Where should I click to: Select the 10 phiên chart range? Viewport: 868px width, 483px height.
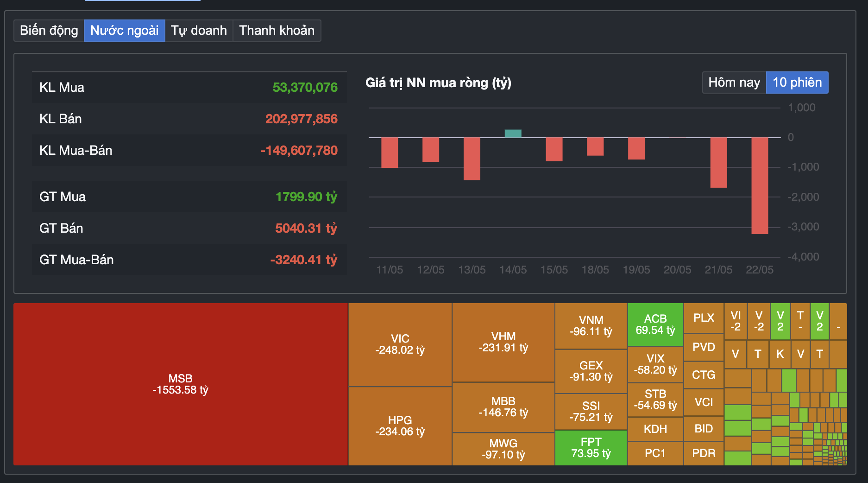797,83
